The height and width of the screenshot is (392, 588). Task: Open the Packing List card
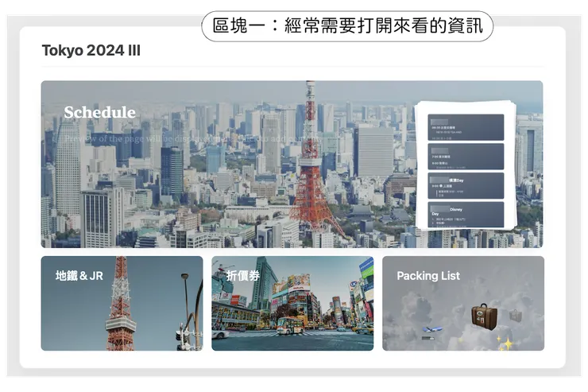click(x=463, y=304)
